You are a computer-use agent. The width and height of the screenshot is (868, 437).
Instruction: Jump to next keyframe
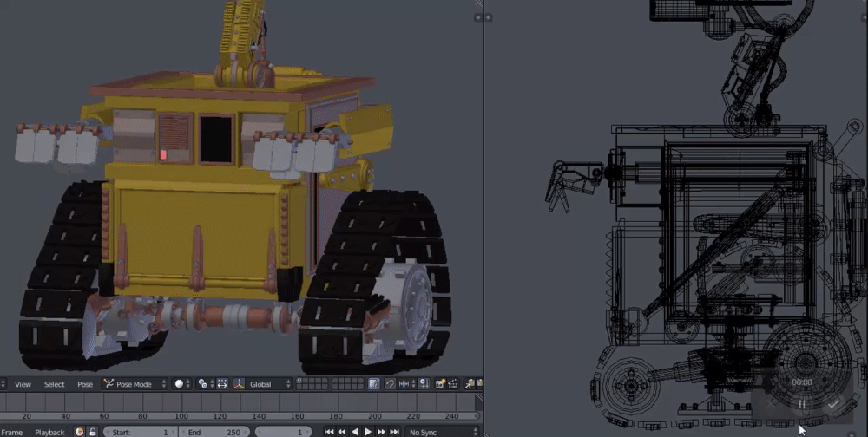[x=381, y=432]
